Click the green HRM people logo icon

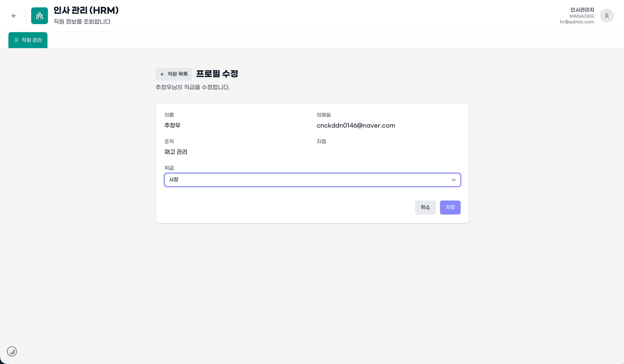click(x=39, y=16)
